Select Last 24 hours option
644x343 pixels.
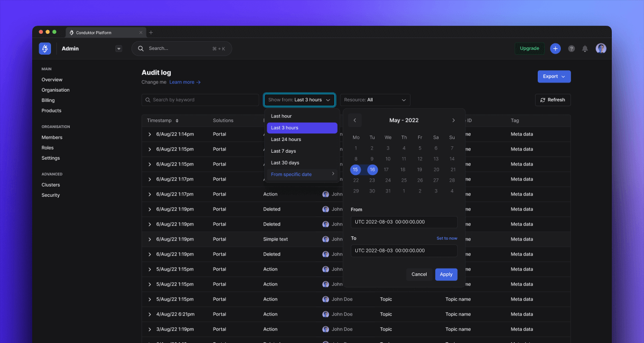point(302,139)
